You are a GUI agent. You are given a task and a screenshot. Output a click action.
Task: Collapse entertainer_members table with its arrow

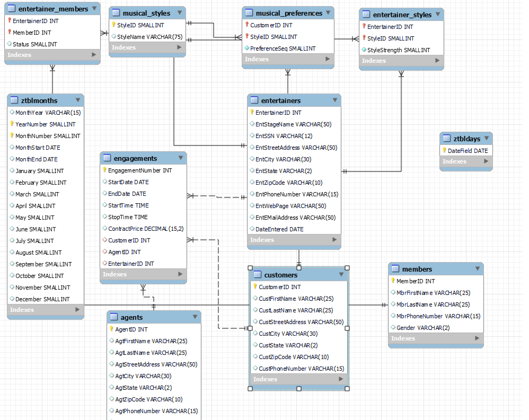coord(94,8)
